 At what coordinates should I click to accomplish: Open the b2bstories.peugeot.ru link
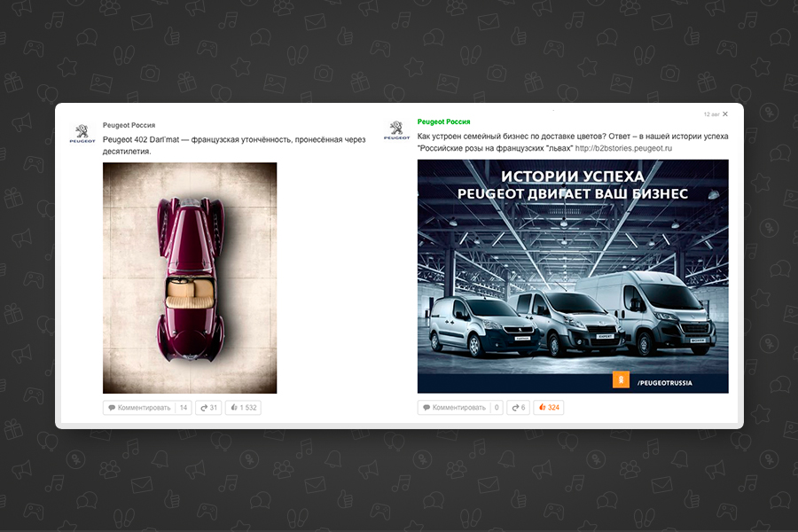tap(623, 148)
